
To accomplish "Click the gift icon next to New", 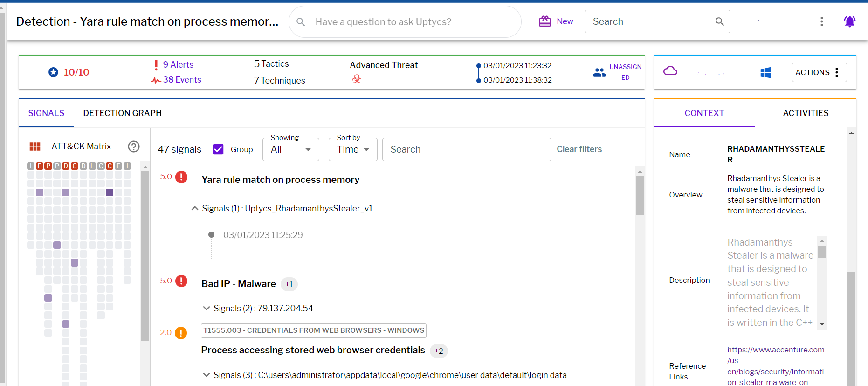I will click(x=545, y=21).
